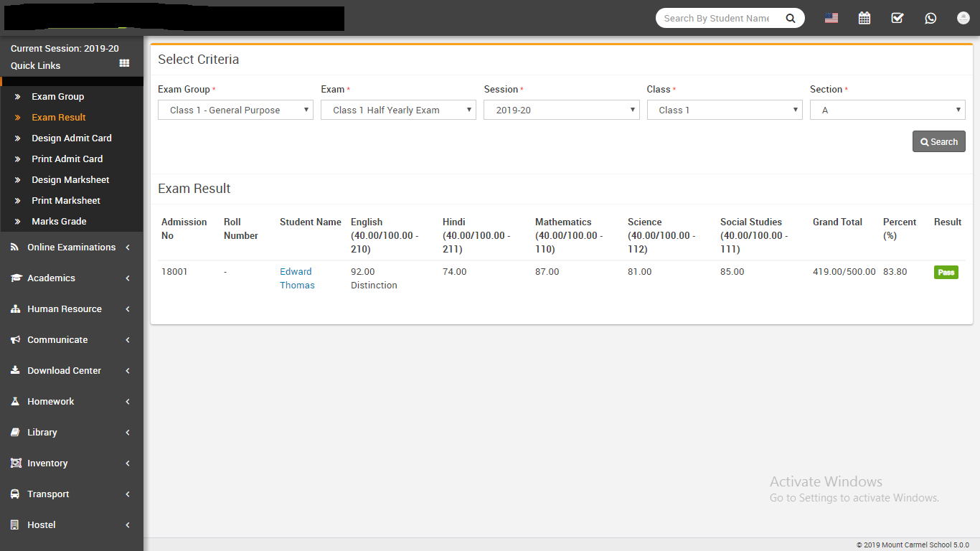
Task: Expand the Online Examinations sidebar menu
Action: point(71,248)
